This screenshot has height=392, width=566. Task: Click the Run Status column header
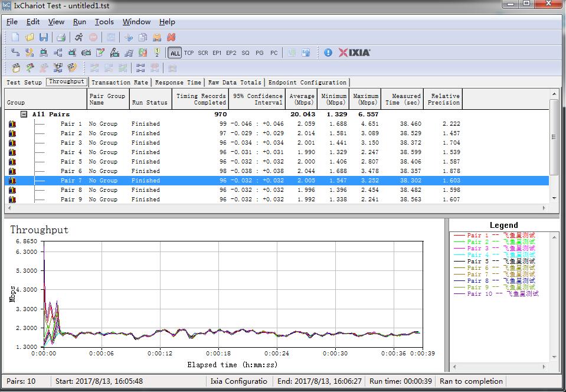pos(149,102)
